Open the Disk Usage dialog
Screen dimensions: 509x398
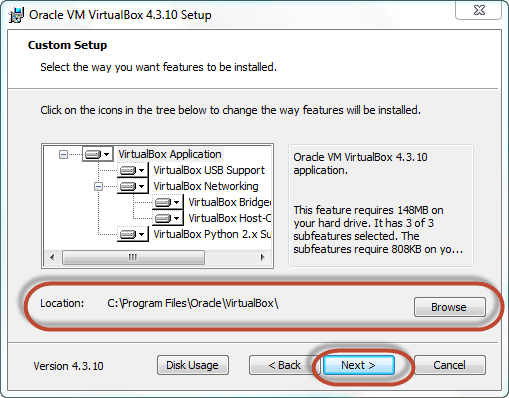193,365
